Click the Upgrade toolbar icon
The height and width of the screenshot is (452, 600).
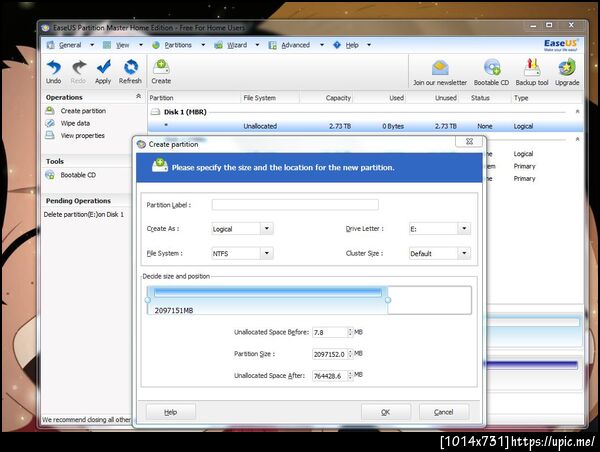[567, 67]
